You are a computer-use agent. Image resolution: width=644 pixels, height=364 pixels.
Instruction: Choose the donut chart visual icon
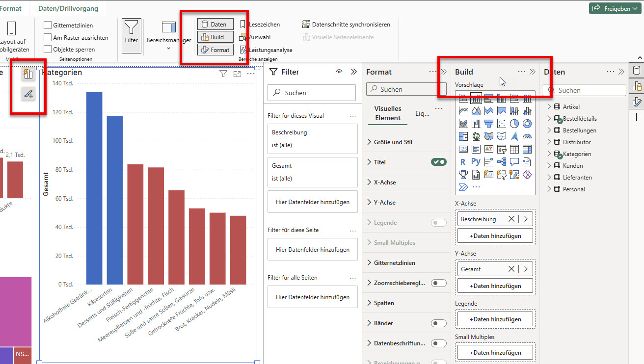point(527,124)
